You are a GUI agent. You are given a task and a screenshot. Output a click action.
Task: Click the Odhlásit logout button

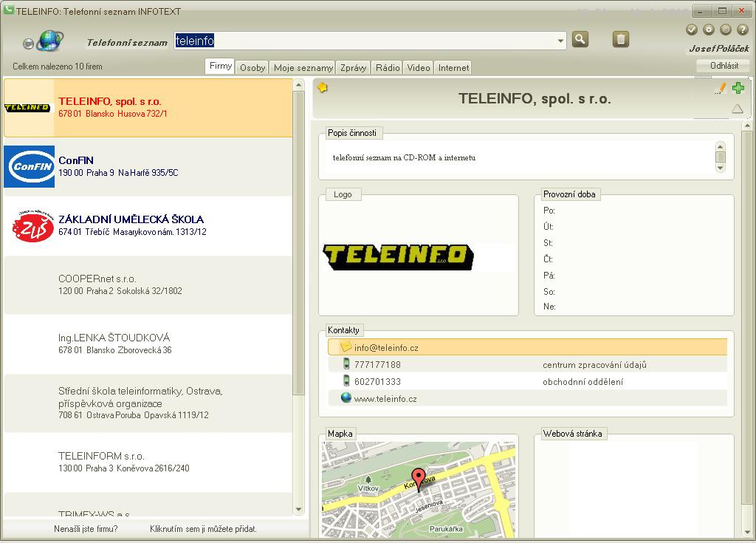(x=724, y=66)
